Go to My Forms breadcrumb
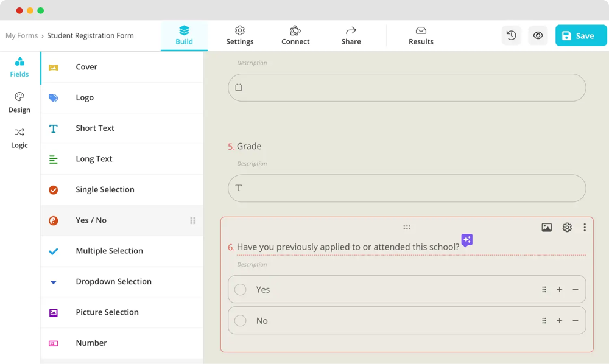This screenshot has height=364, width=609. point(22,35)
